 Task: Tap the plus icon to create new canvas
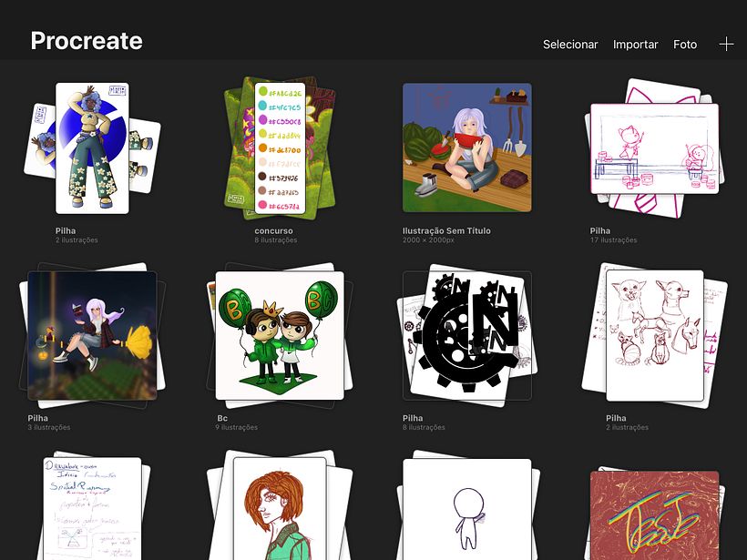click(x=725, y=44)
